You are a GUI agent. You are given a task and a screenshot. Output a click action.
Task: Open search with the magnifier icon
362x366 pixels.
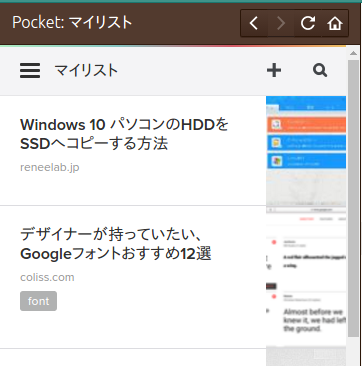tap(320, 70)
